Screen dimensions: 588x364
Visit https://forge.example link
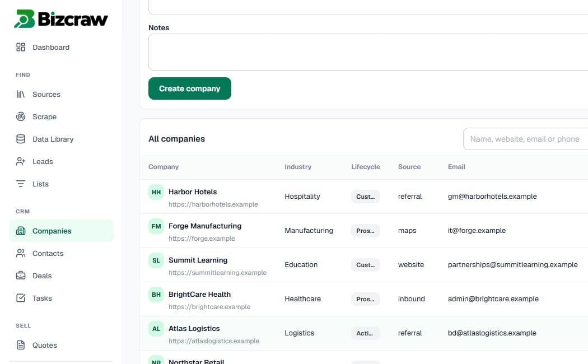pos(202,239)
